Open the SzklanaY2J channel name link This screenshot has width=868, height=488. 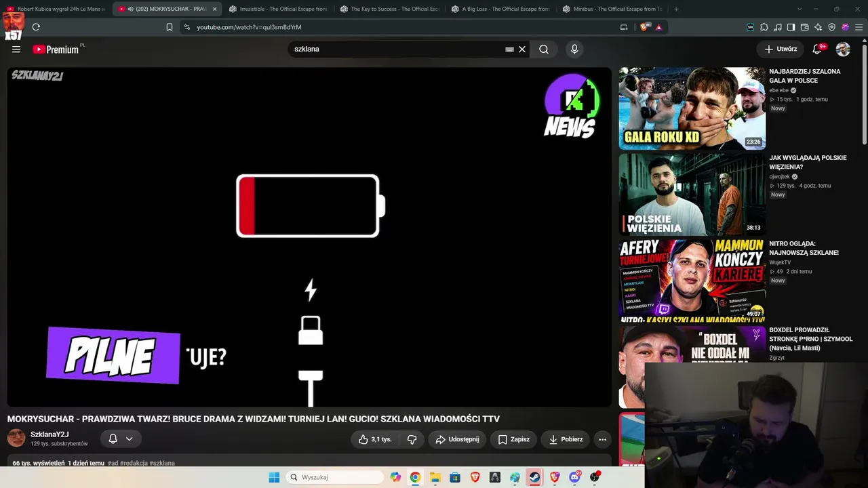[x=50, y=434]
